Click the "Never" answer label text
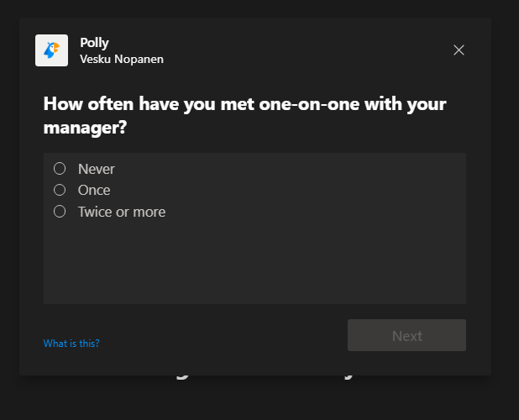This screenshot has height=420, width=519. coord(97,169)
